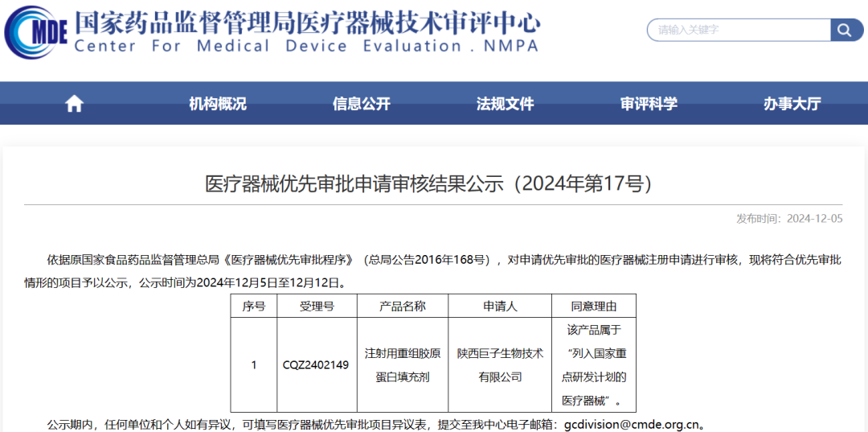Select the approval reason cell text
This screenshot has width=868, height=432.
click(x=594, y=365)
